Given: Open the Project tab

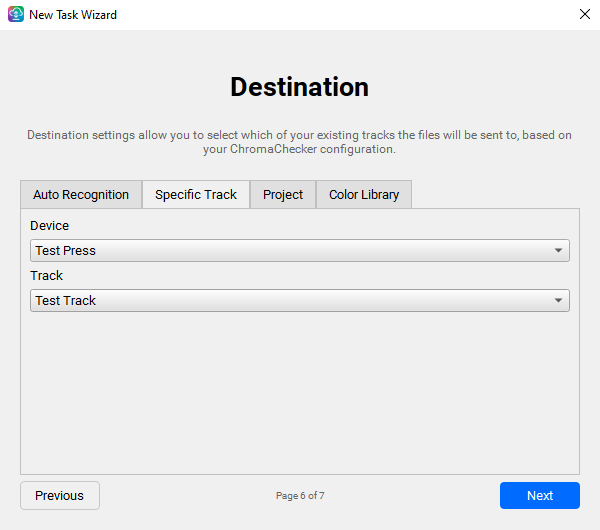Looking at the screenshot, I should [x=283, y=194].
